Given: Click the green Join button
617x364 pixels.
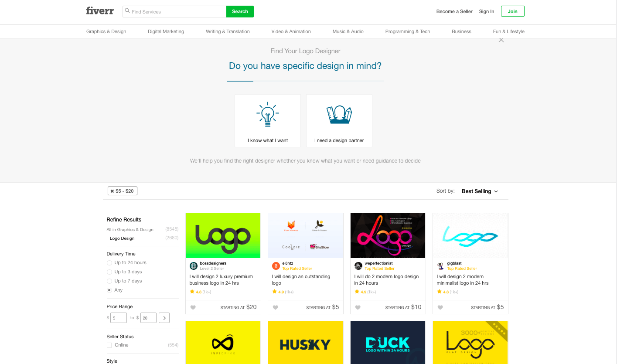Looking at the screenshot, I should coord(513,11).
